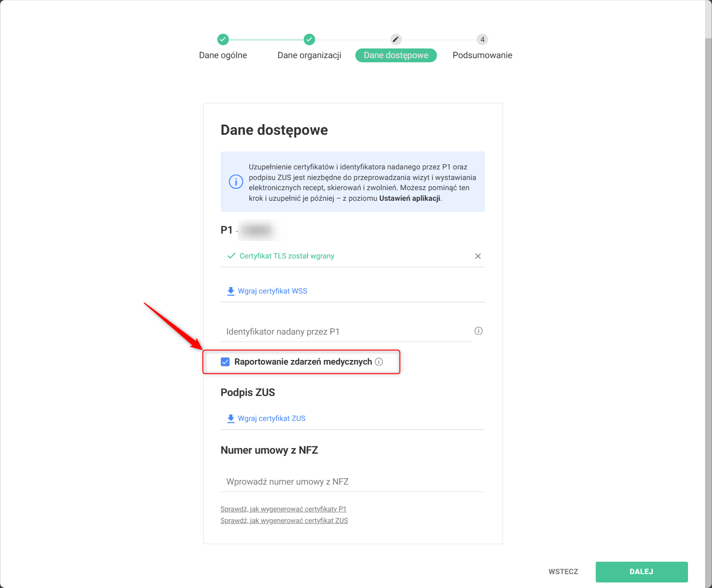The width and height of the screenshot is (712, 588).
Task: Open link on generating P1 certificates
Action: (x=283, y=509)
